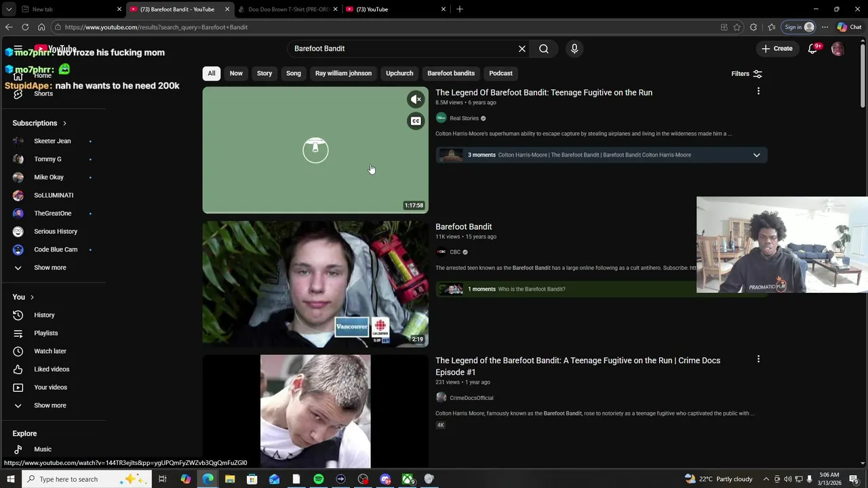Select the Now filter chip

click(x=236, y=73)
